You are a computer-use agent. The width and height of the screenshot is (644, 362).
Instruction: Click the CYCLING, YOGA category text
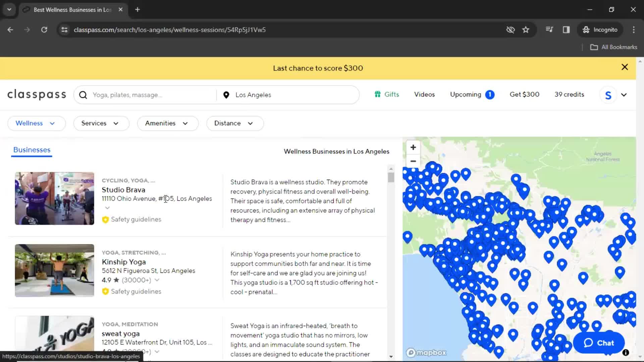click(x=128, y=181)
